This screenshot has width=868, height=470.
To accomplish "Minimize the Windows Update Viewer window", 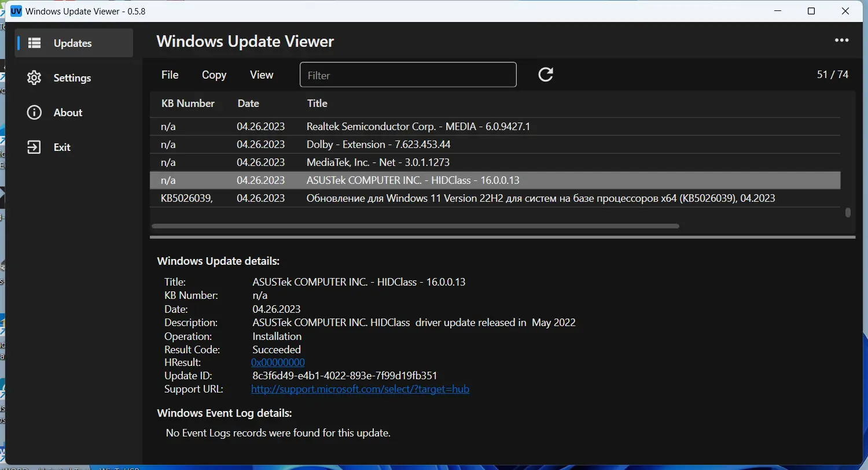I will [x=778, y=11].
